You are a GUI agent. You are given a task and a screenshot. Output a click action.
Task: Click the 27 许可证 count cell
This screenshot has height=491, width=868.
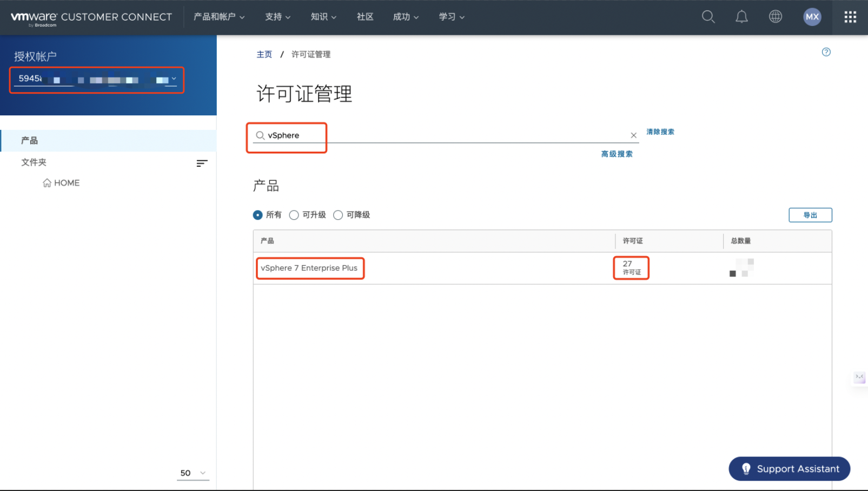point(631,267)
